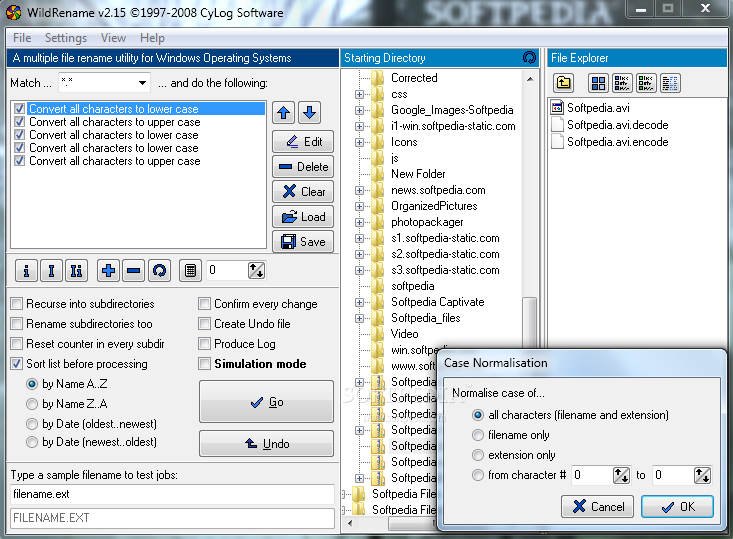This screenshot has height=539, width=733.
Task: Choose 'from character #' normalisation option
Action: pos(478,475)
